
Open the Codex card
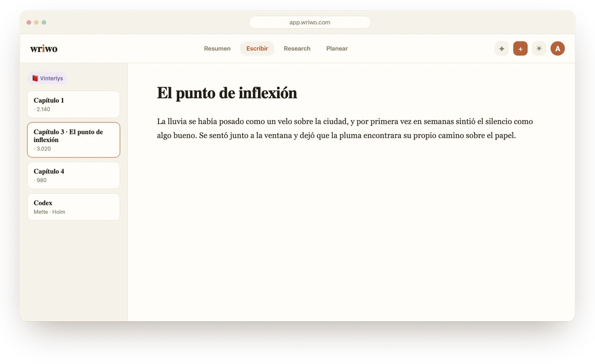pyautogui.click(x=73, y=207)
